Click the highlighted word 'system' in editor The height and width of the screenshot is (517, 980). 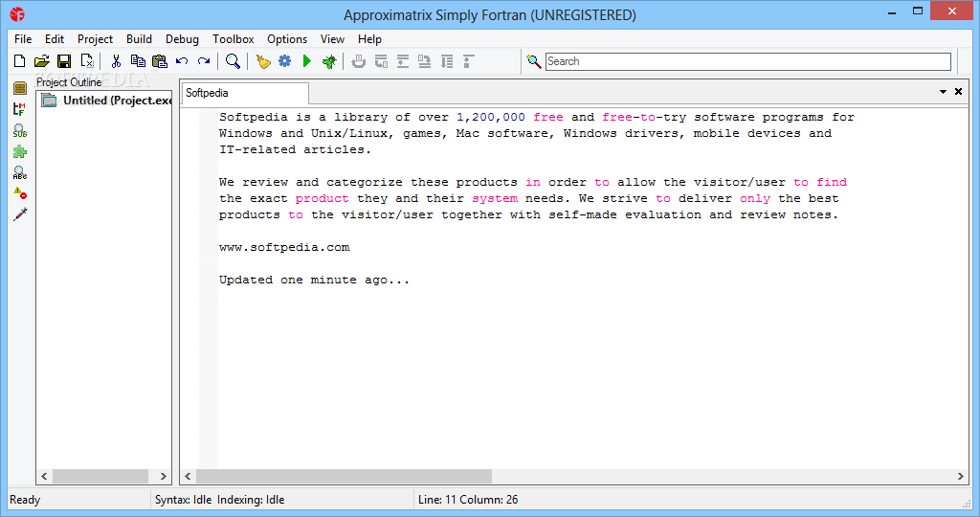(495, 198)
